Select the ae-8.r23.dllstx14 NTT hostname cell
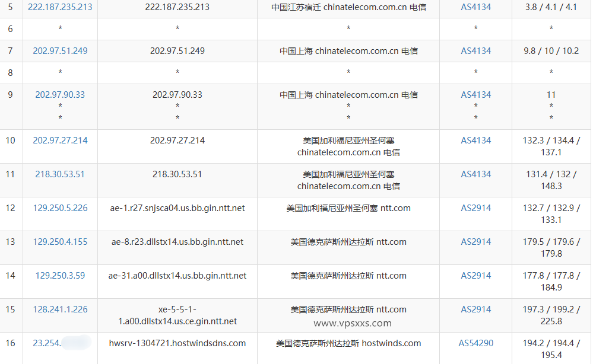593x364 pixels. (176, 242)
